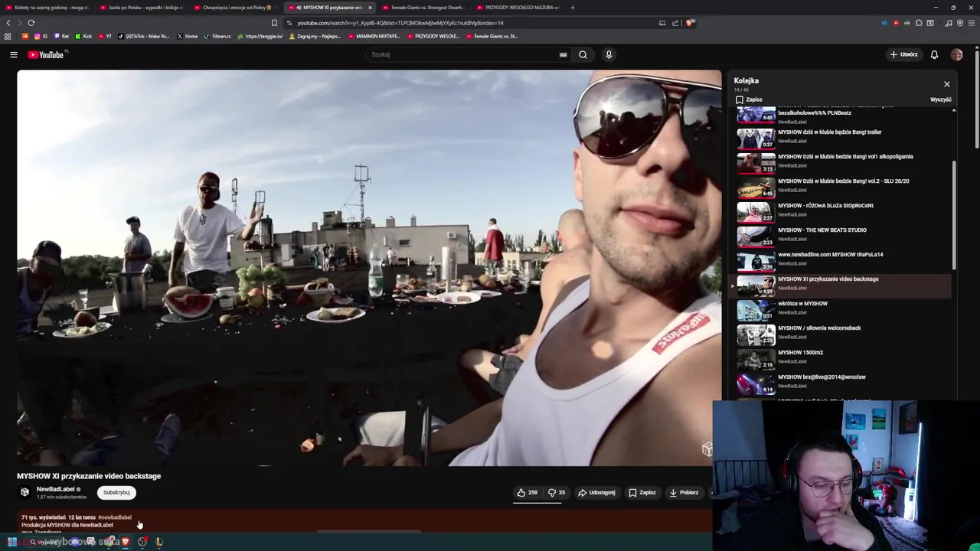Open the Brave VPN shield icon
Image resolution: width=980 pixels, height=551 pixels.
click(x=960, y=23)
